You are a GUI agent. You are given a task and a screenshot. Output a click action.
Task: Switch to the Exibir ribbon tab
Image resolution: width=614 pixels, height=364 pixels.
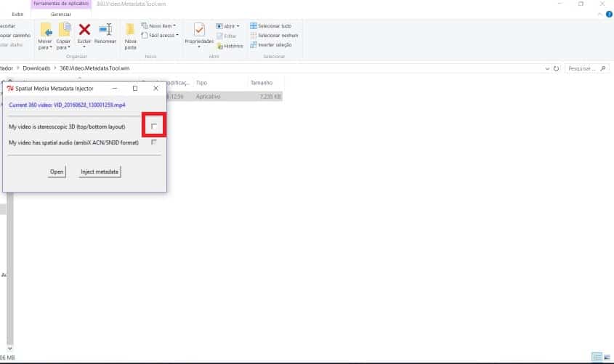17,14
